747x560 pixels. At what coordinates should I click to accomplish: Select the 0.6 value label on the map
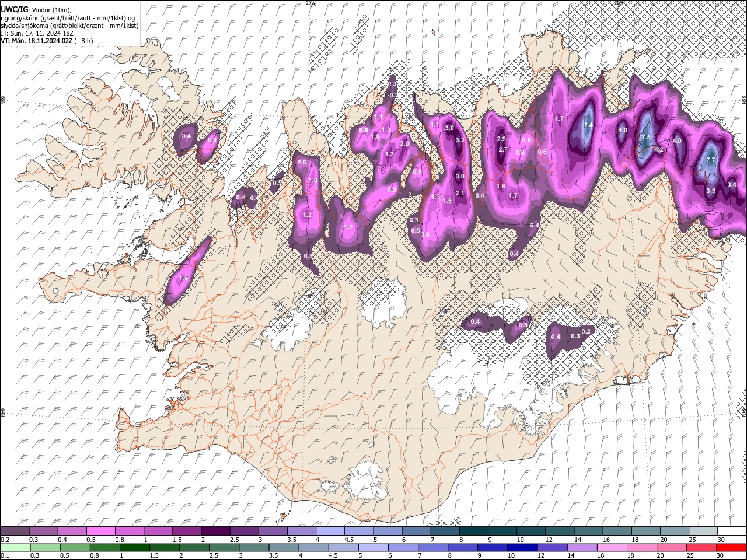(542, 152)
